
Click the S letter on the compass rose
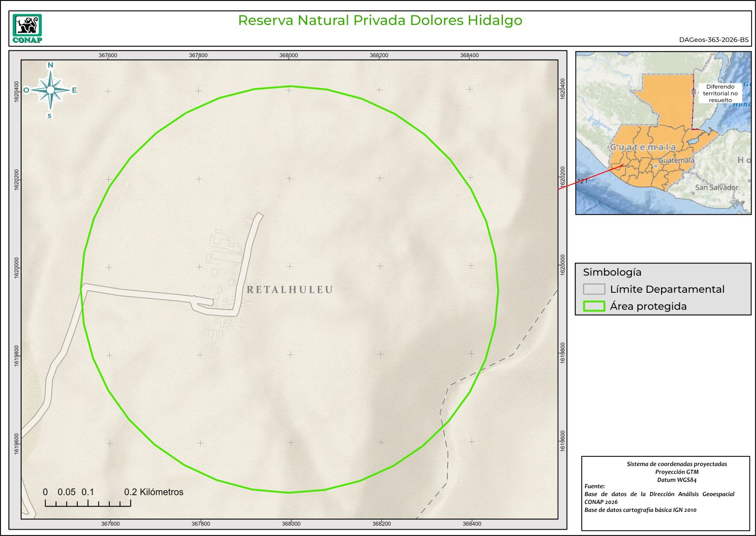(49, 116)
